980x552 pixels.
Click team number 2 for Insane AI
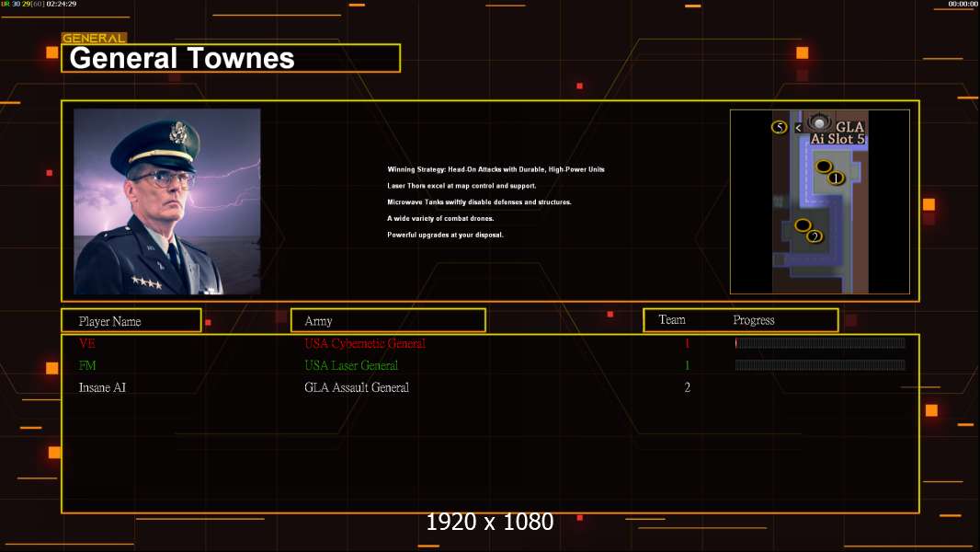coord(687,387)
